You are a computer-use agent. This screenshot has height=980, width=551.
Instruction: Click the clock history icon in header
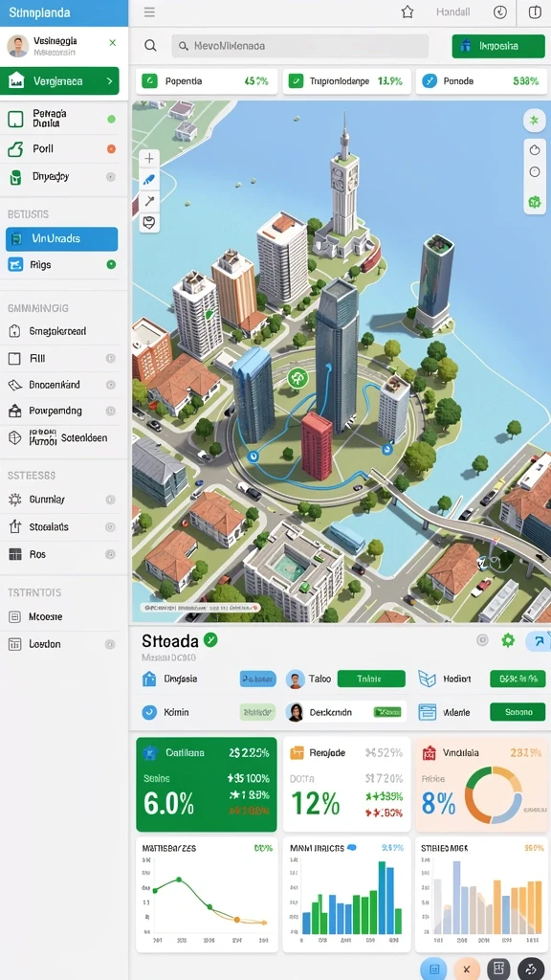[x=499, y=11]
